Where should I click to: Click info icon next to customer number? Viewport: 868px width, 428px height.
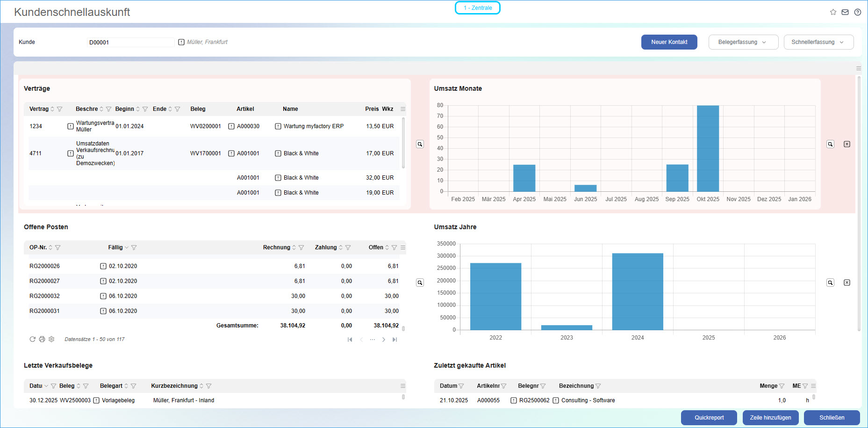(x=181, y=42)
